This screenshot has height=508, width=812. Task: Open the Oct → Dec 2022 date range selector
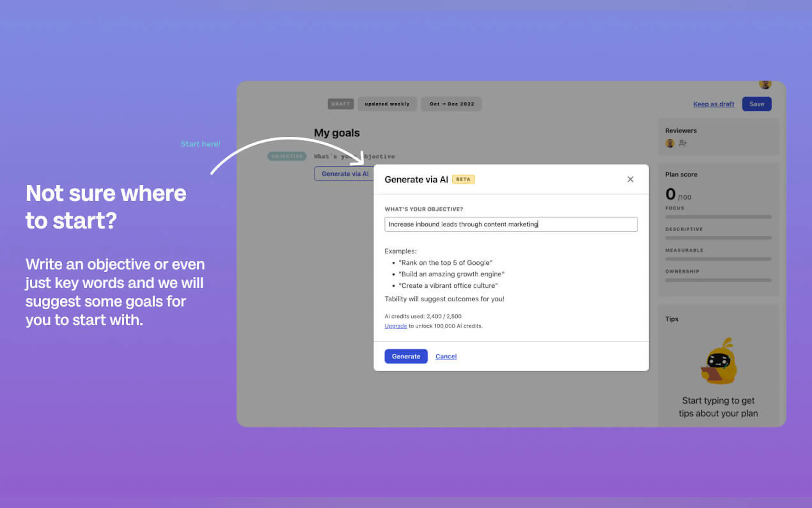click(x=451, y=104)
